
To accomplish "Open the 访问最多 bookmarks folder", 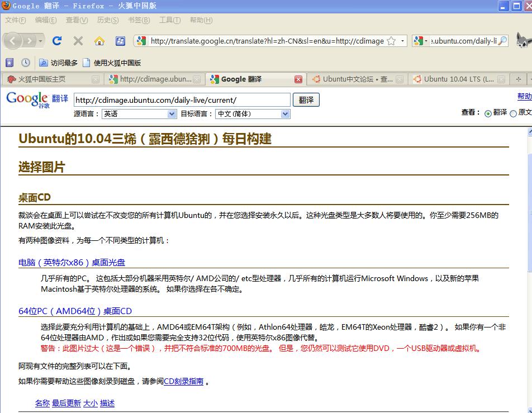I will [x=58, y=63].
